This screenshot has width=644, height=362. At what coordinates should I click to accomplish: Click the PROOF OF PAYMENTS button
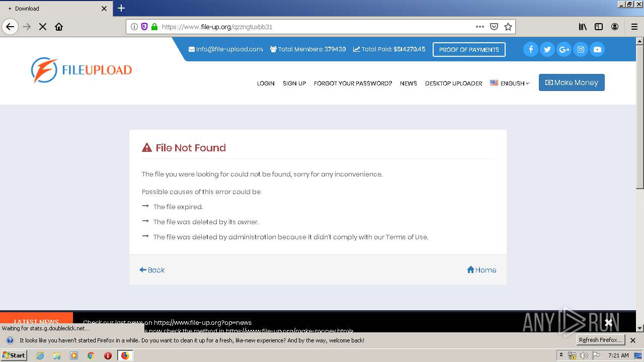point(469,49)
